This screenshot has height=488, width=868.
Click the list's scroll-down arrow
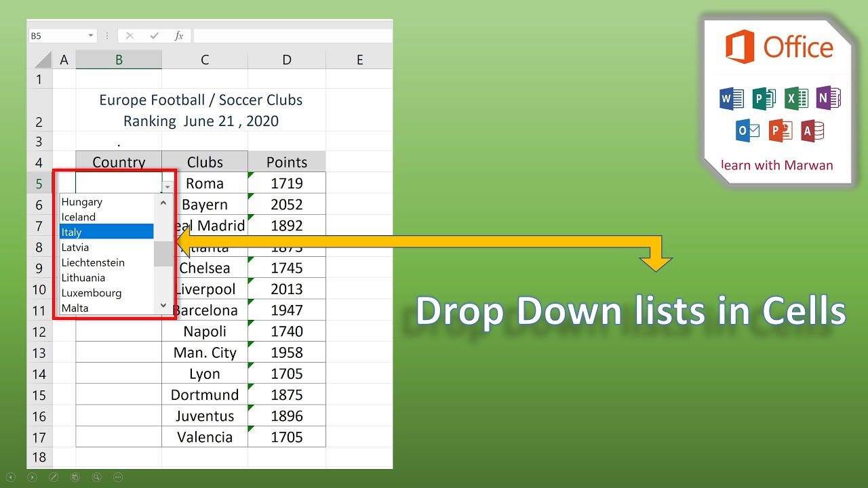163,306
